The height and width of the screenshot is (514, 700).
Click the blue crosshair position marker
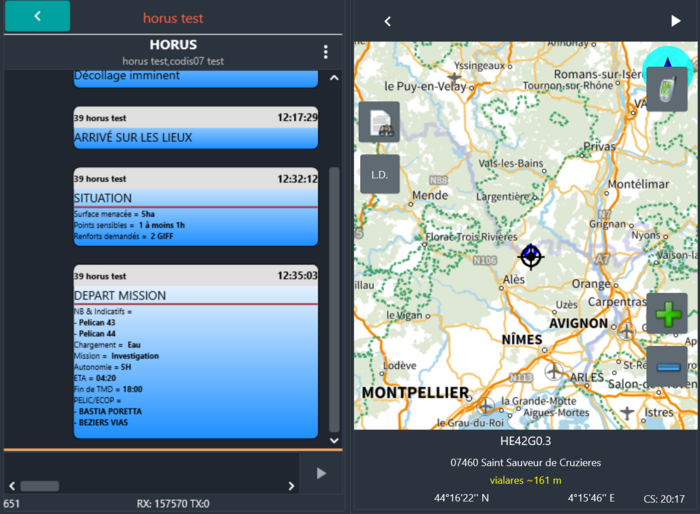click(531, 256)
